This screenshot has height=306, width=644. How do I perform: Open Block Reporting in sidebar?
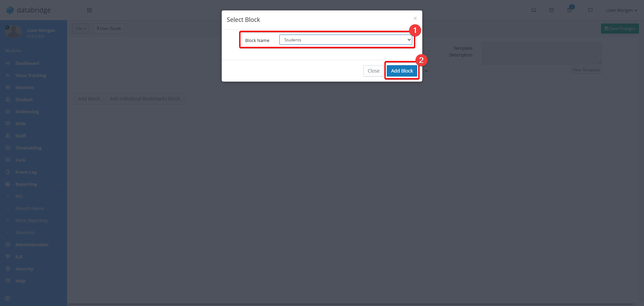[32, 220]
